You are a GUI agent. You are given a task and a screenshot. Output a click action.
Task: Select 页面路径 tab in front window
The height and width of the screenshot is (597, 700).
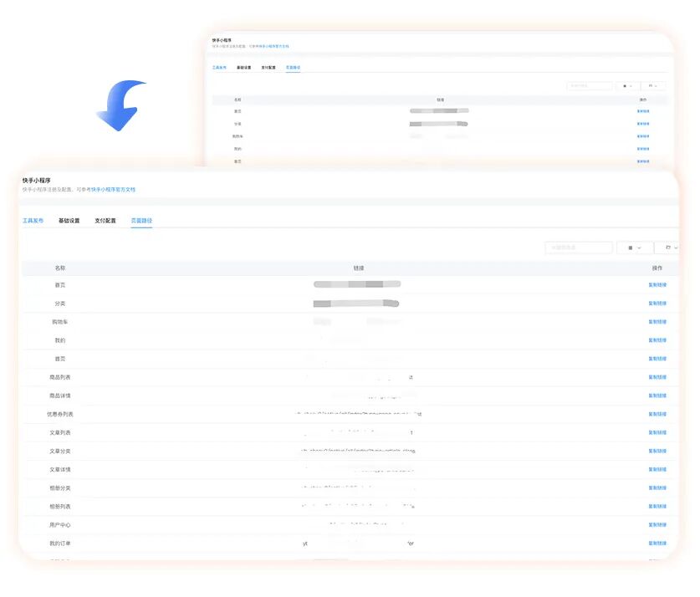point(141,221)
